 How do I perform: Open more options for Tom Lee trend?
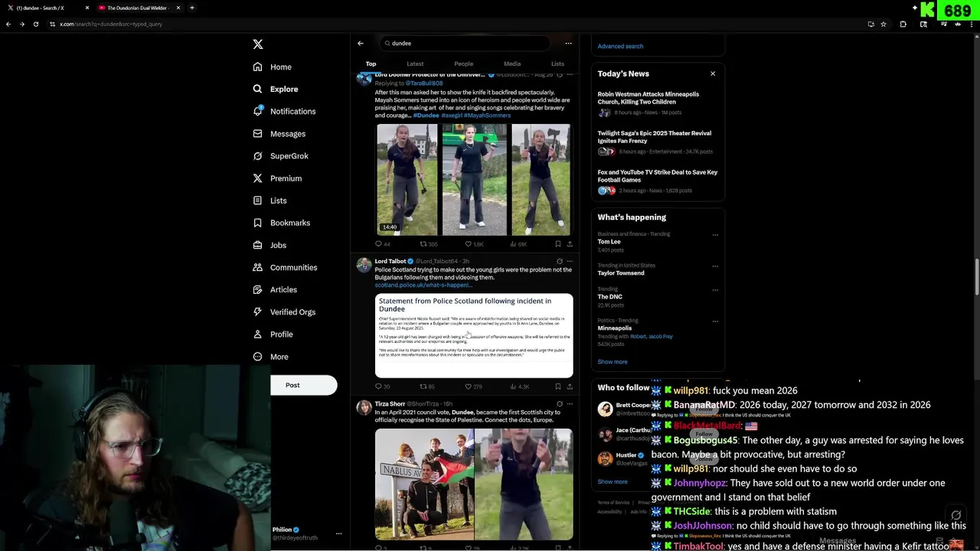(715, 235)
